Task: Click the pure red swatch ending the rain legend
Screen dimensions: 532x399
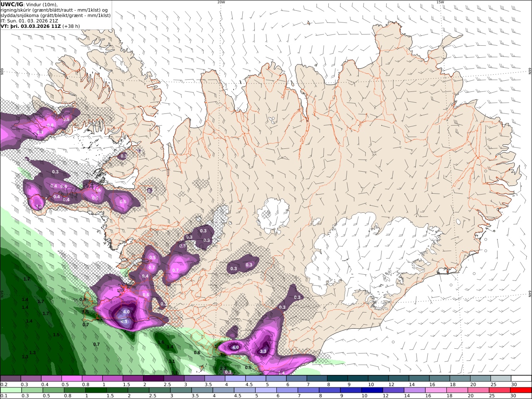Action: (521, 390)
